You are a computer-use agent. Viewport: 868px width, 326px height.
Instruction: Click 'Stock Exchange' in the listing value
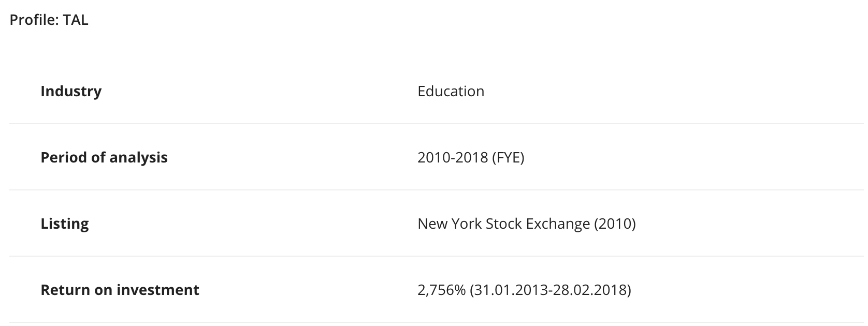tap(538, 224)
